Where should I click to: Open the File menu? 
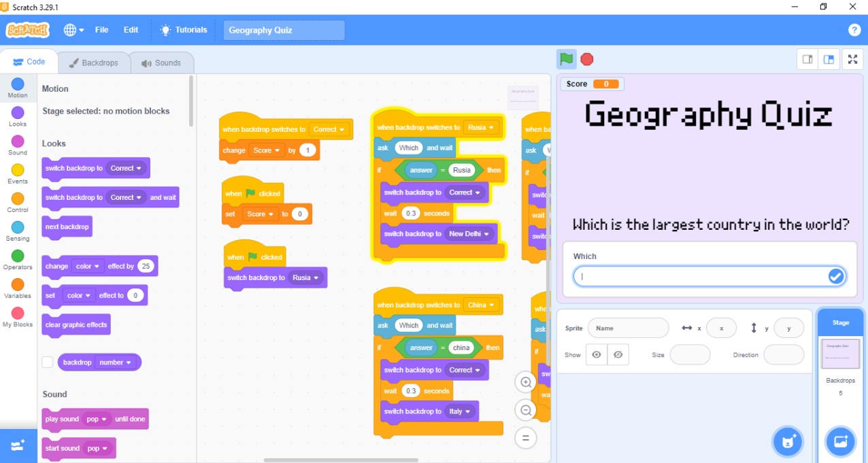[101, 30]
